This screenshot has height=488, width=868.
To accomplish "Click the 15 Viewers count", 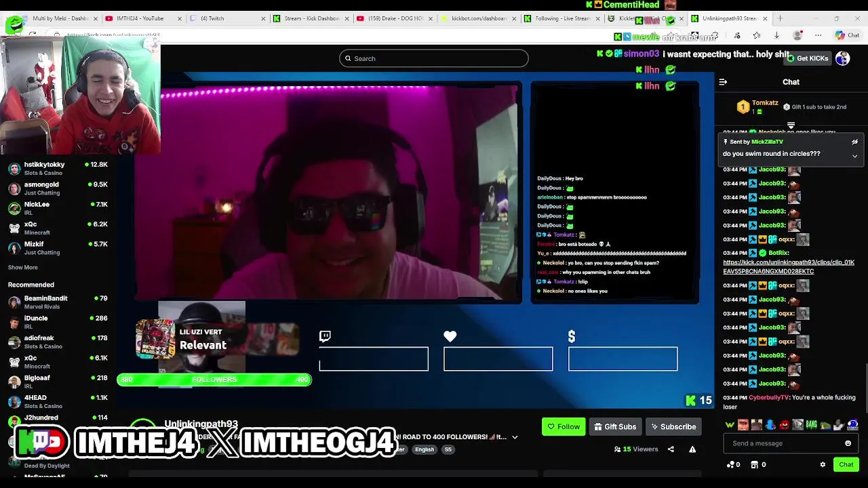I will tap(636, 449).
